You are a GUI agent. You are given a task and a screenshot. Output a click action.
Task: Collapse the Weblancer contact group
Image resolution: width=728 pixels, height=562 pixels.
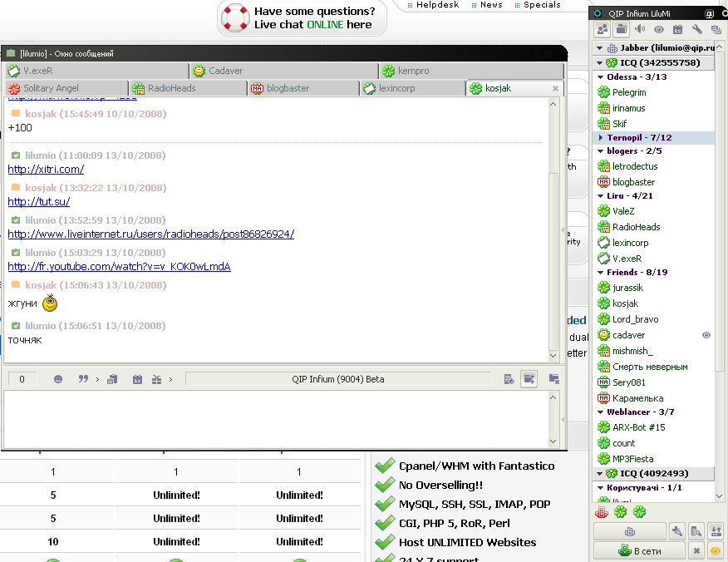pos(600,412)
